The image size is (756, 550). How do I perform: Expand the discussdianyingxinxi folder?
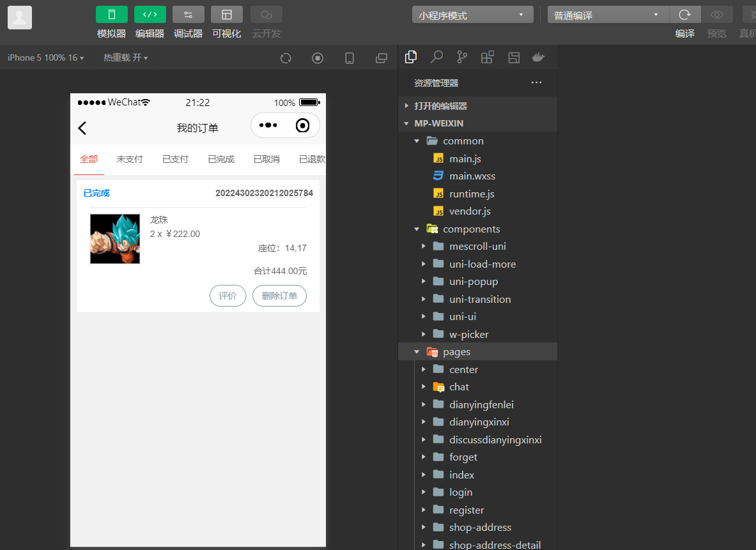tap(478, 440)
